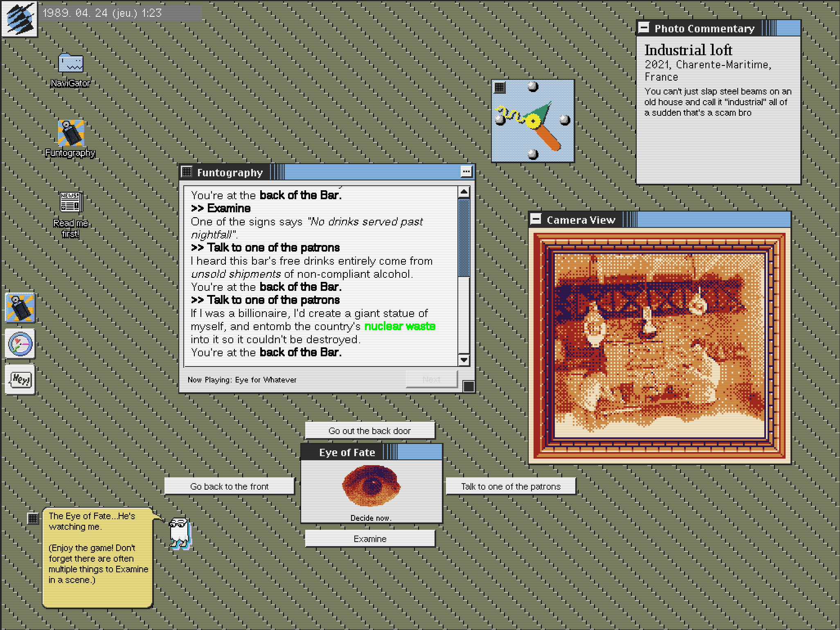Viewport: 840px width, 630px height.
Task: Open the Read me first newspaper icon
Action: click(x=70, y=202)
